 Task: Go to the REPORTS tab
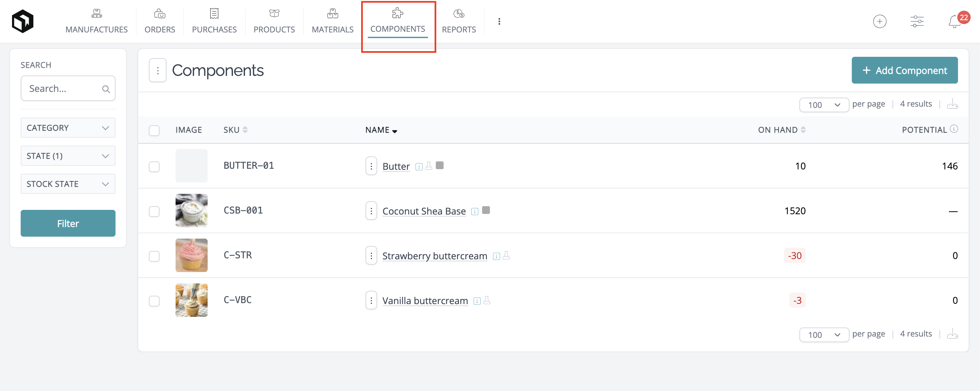458,22
